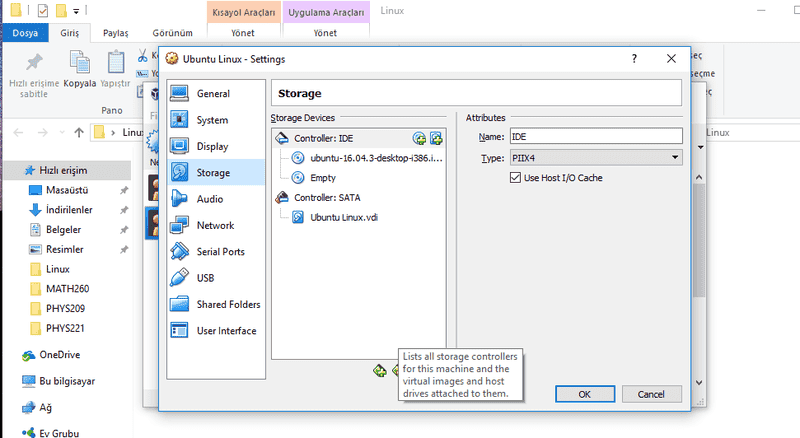Image resolution: width=800 pixels, height=438 pixels.
Task: Open the System settings category
Action: point(211,120)
